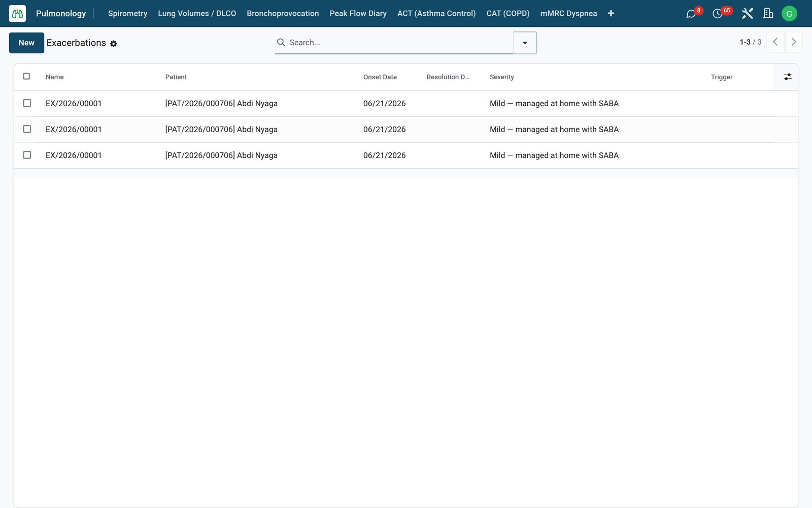This screenshot has height=508, width=812.
Task: Open the Pulmonology app home icon
Action: tap(17, 13)
